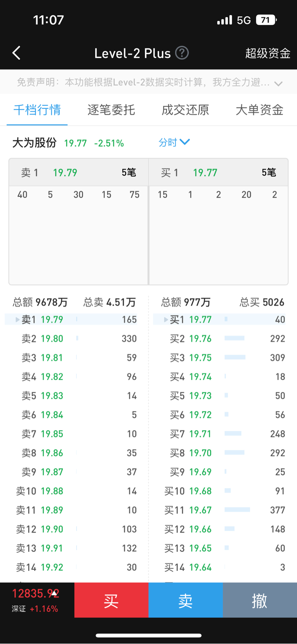Select the 千档行情 tab

click(37, 110)
